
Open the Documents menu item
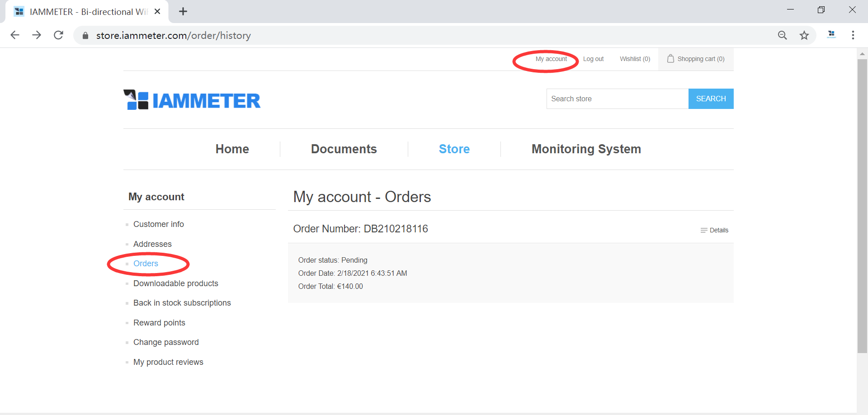pos(344,149)
